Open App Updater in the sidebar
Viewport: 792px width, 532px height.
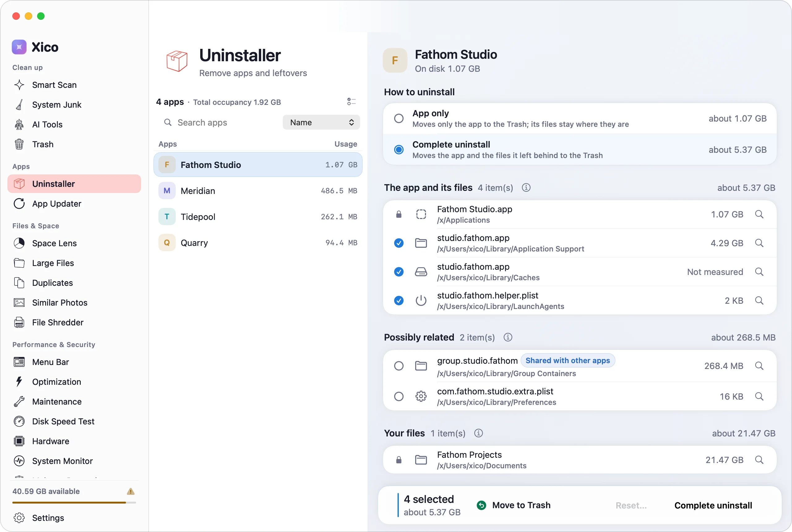coord(74,204)
